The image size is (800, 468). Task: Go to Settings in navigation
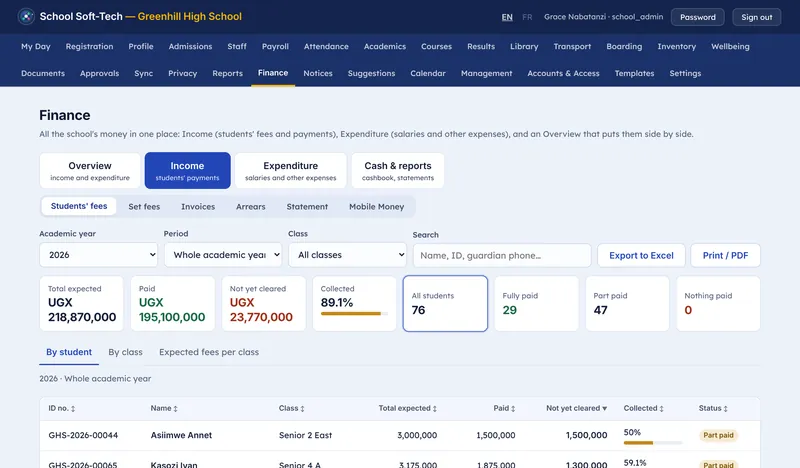(685, 73)
